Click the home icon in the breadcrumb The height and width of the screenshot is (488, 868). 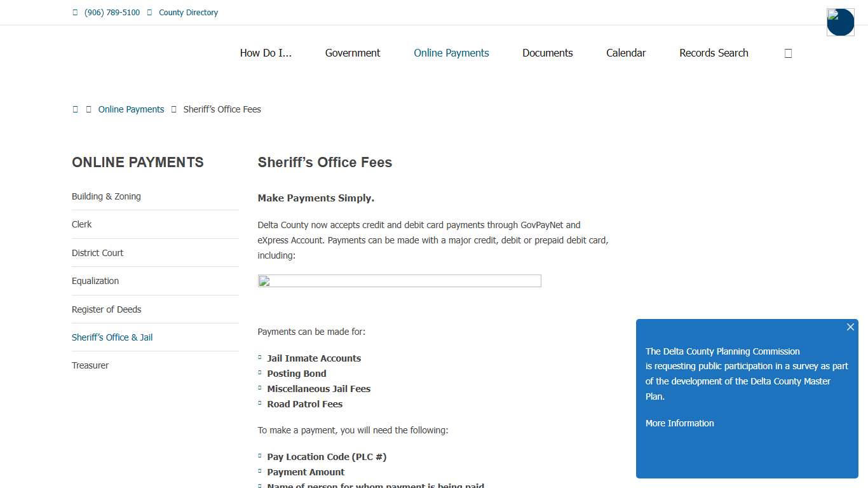pyautogui.click(x=75, y=109)
